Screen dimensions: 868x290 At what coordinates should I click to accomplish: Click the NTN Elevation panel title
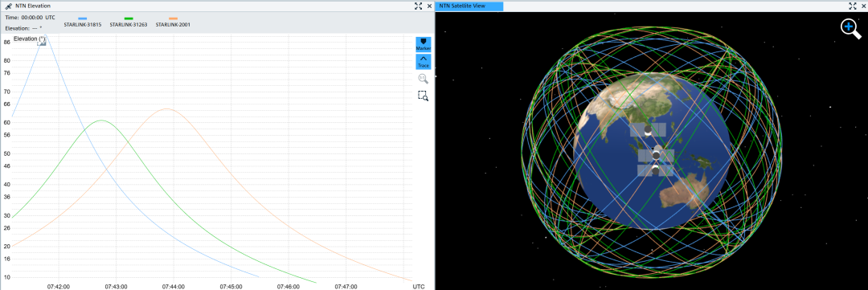33,6
